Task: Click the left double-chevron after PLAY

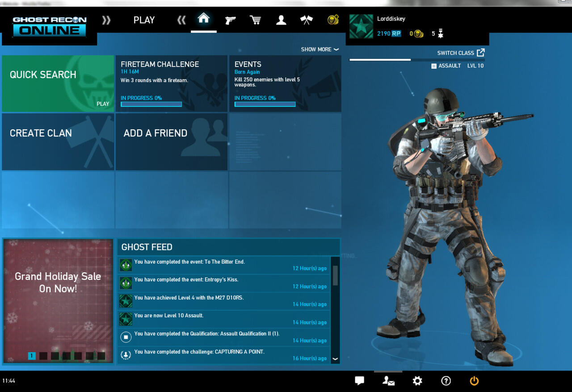Action: coord(181,20)
